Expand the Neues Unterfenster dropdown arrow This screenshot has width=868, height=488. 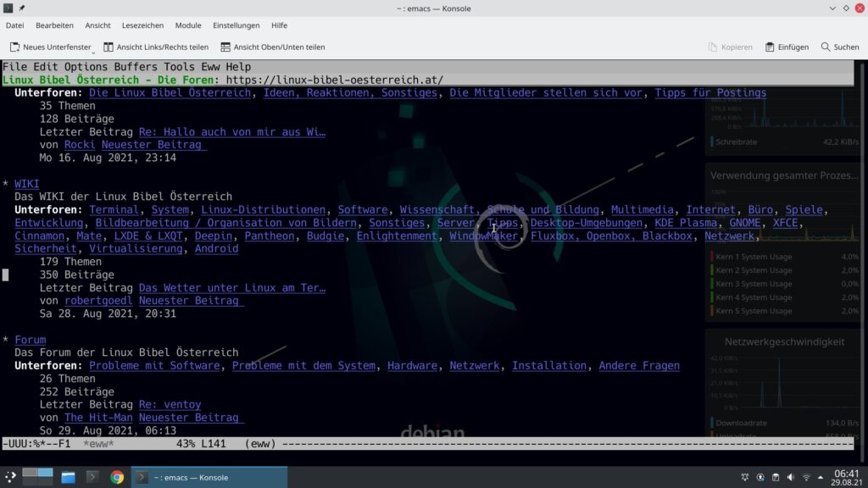point(93,52)
